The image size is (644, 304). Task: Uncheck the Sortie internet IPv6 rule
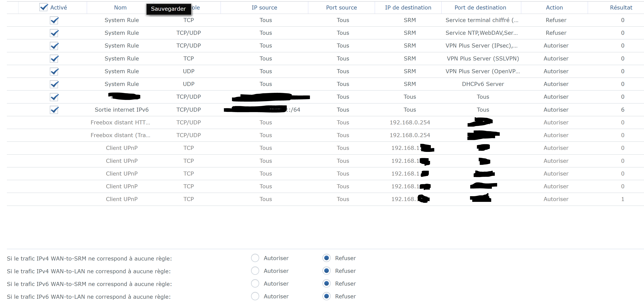click(54, 110)
